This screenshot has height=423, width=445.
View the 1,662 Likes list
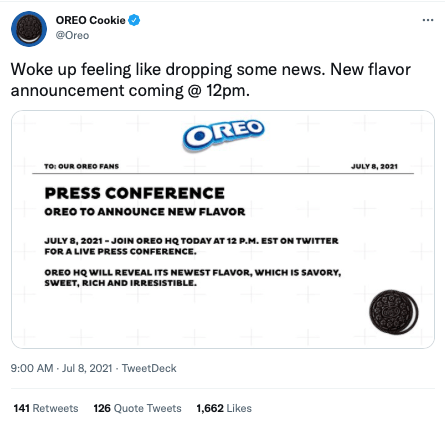coord(224,408)
